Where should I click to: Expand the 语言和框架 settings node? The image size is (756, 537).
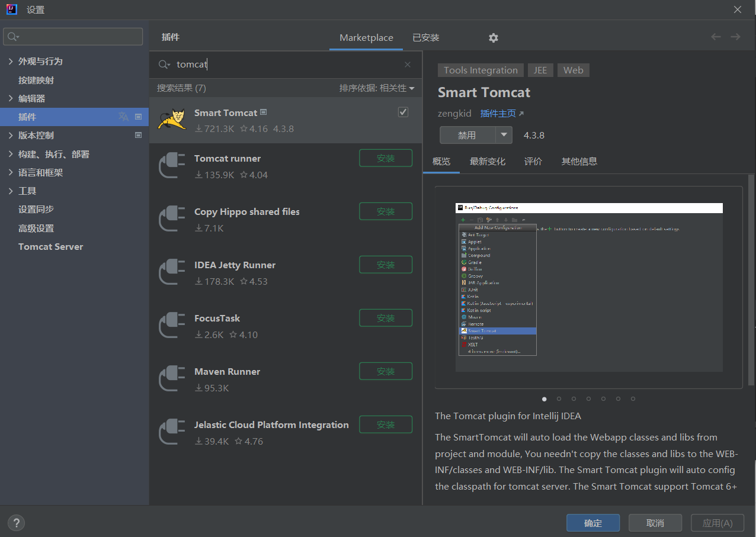tap(11, 172)
